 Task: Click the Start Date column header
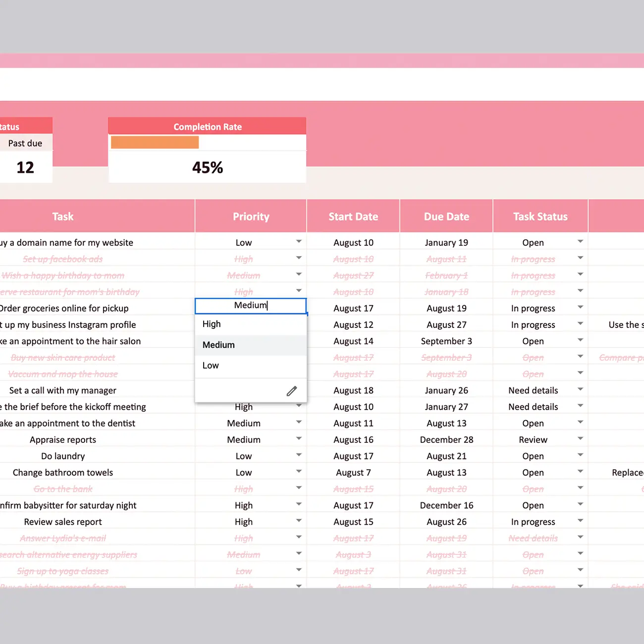pyautogui.click(x=353, y=216)
